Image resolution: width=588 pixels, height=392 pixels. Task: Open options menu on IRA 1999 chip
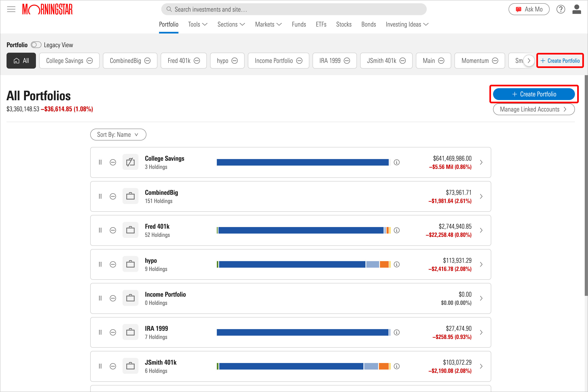click(347, 61)
